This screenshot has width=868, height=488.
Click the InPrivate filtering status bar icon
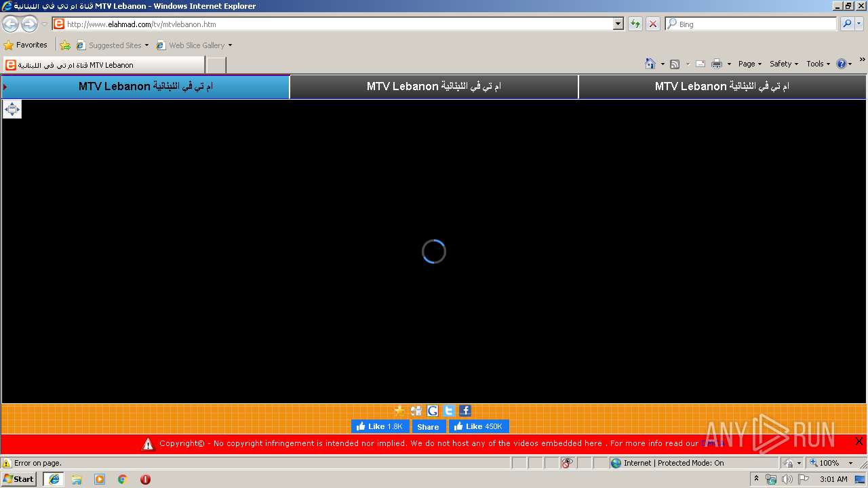tap(567, 463)
